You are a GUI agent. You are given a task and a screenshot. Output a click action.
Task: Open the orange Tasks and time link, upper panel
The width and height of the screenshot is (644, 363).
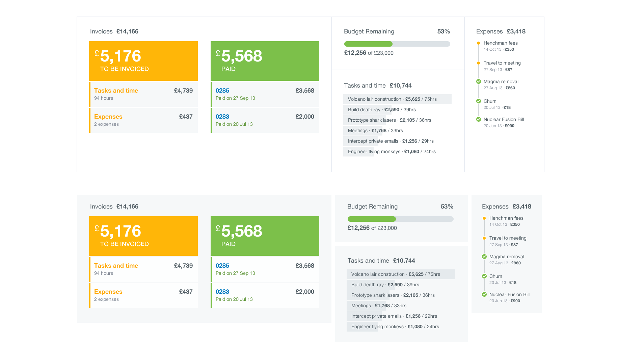pos(116,91)
